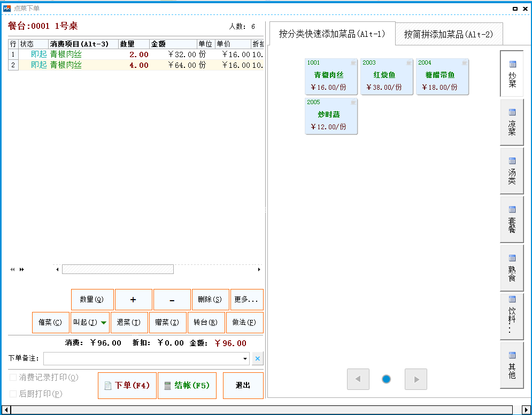532x415 pixels.
Task: Click the 催菜(C) button
Action: click(51, 323)
